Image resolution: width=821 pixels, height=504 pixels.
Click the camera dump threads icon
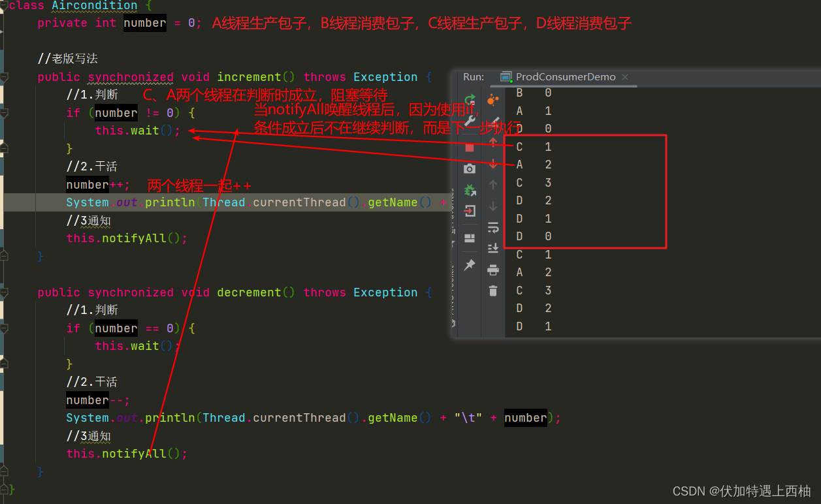click(469, 169)
